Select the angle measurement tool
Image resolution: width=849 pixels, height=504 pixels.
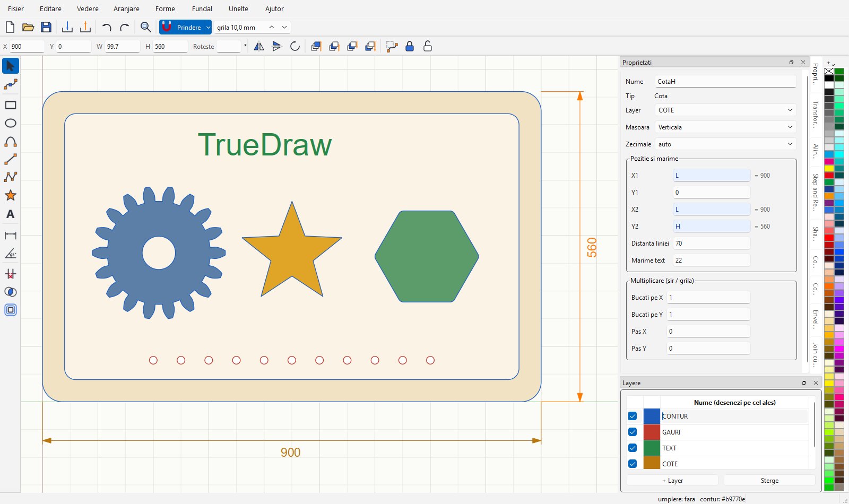pyautogui.click(x=11, y=254)
